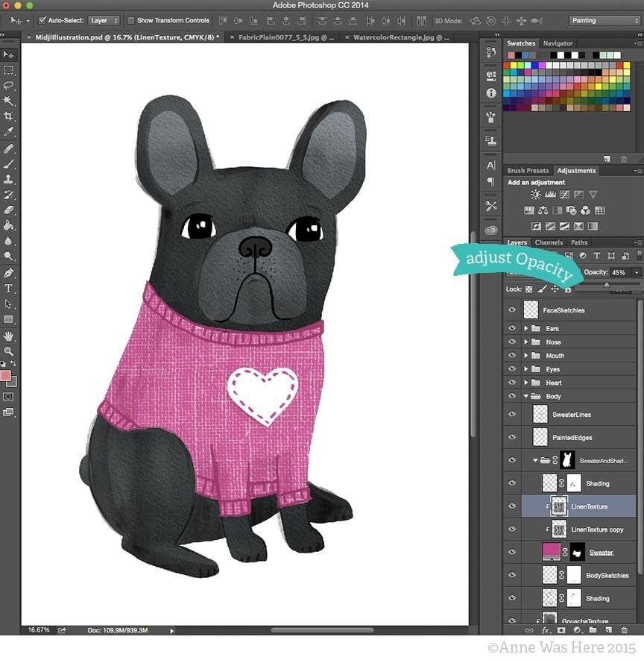Screen dimensions: 644x660
Task: Hide the FaceSketchies layer
Action: tap(511, 309)
